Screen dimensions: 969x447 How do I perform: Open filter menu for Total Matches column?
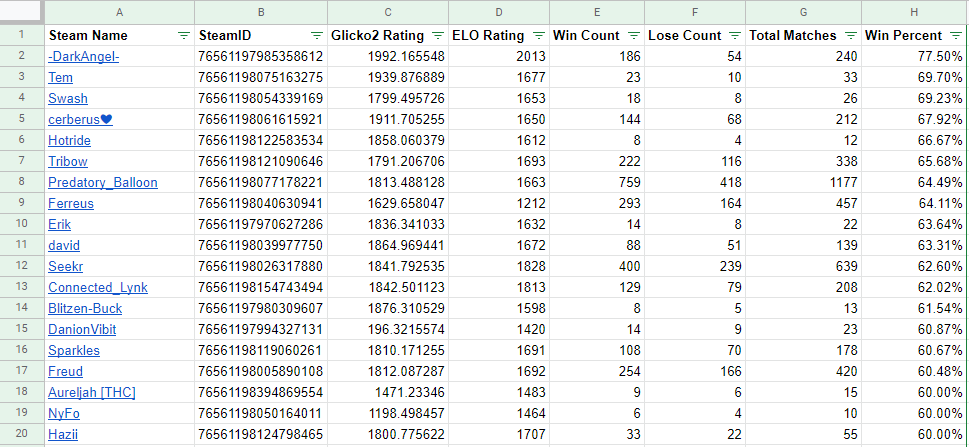click(851, 36)
